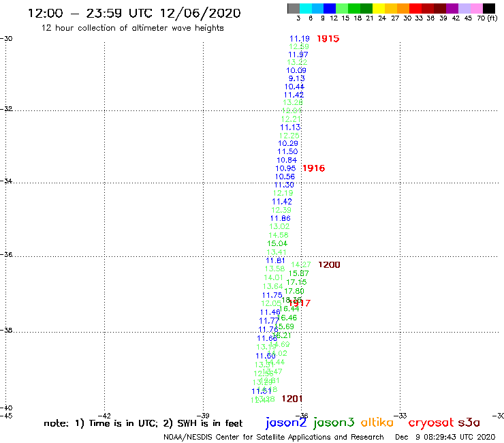Screen dimensions: 504x443
Task: Click the note 'Time is in UTC; SWH is in feet'
Action: 143,423
